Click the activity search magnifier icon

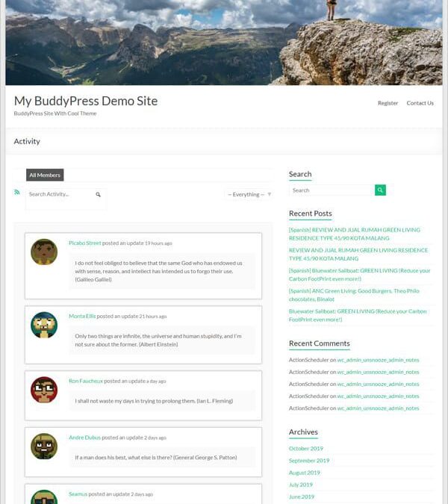[98, 194]
